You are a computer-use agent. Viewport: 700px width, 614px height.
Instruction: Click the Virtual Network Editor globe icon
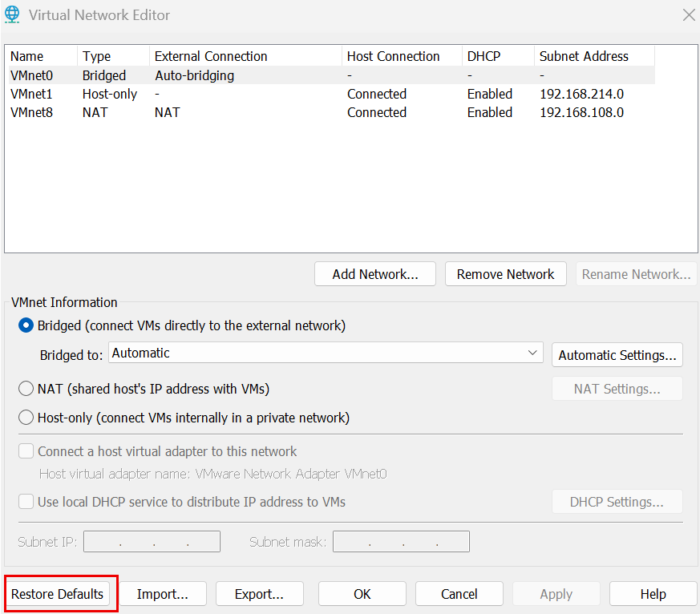pyautogui.click(x=12, y=14)
